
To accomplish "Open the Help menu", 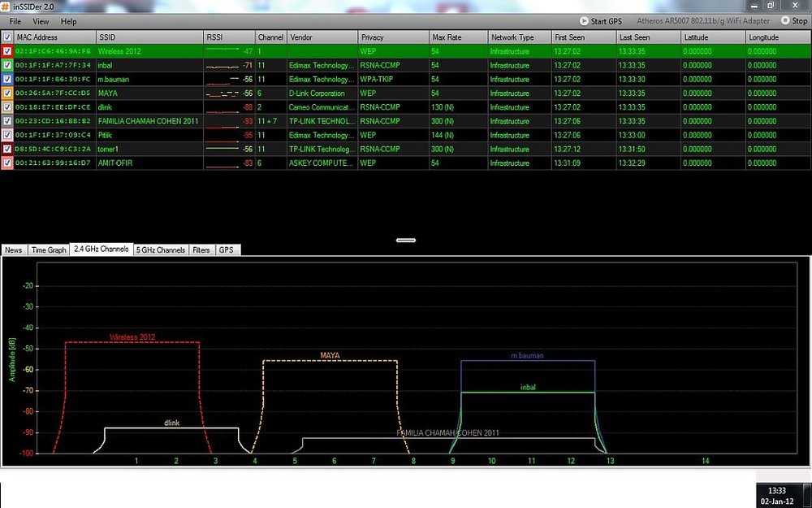I will pos(68,21).
